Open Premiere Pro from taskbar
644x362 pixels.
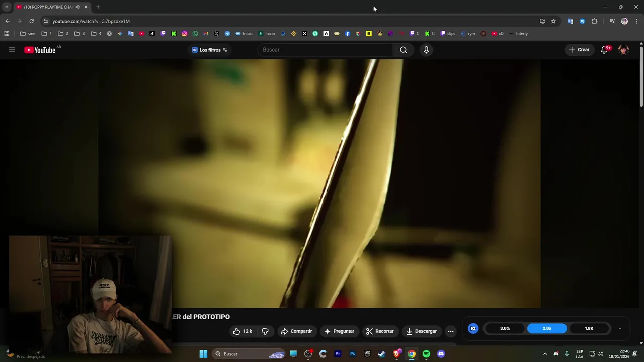(338, 354)
